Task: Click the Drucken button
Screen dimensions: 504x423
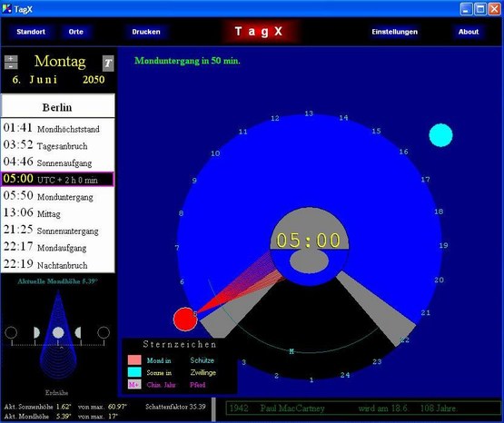Action: (146, 32)
